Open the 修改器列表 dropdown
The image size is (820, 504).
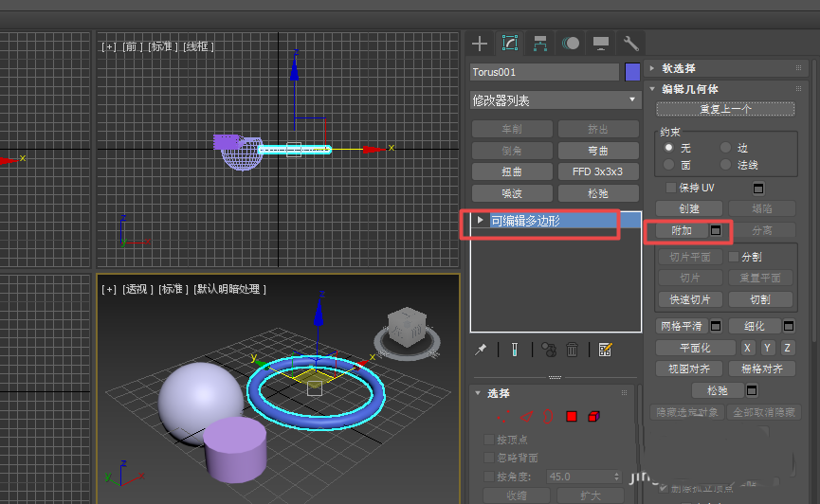point(556,99)
